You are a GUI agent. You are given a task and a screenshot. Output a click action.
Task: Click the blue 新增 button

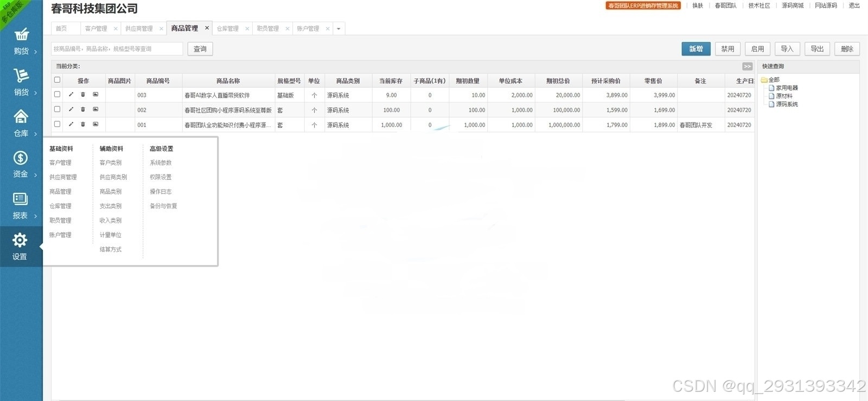pyautogui.click(x=695, y=49)
